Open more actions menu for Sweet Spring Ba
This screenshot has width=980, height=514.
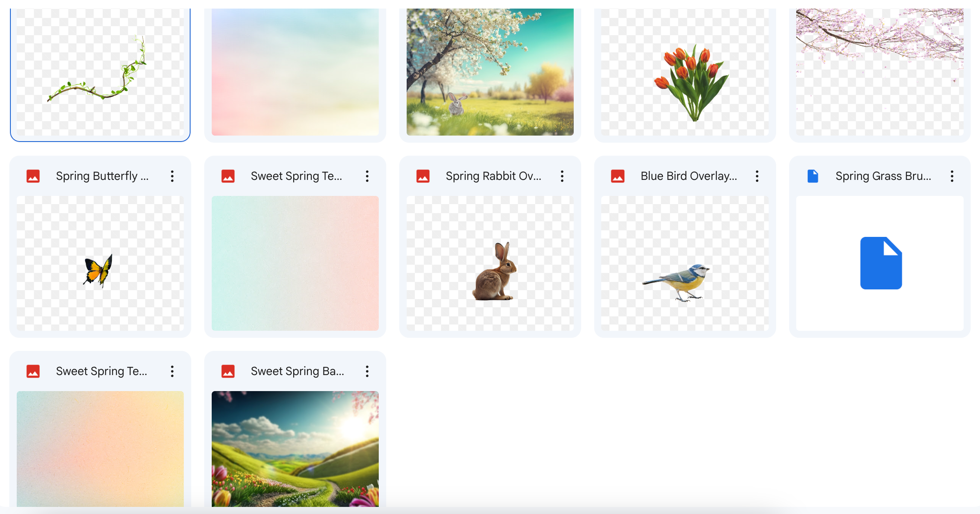click(367, 371)
